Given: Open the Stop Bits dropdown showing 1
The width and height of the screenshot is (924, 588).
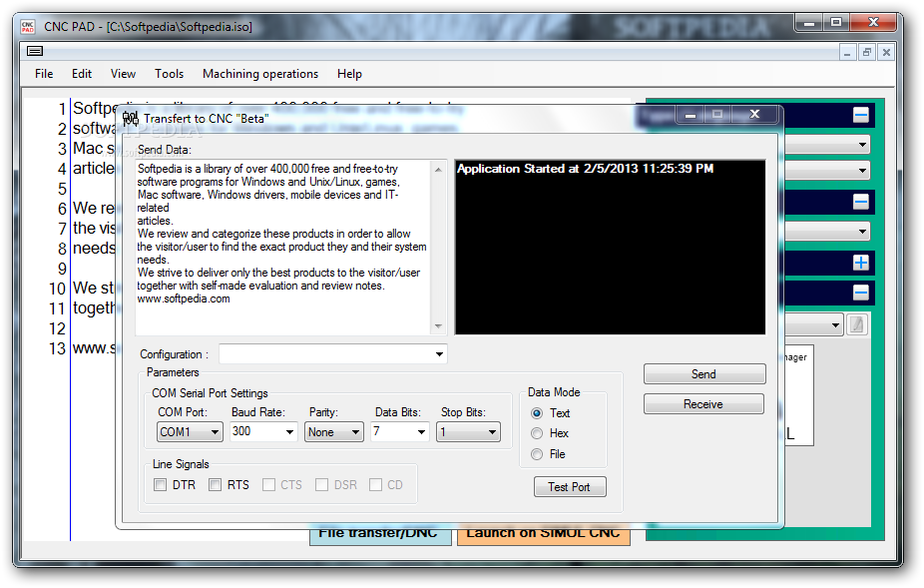Looking at the screenshot, I should coord(468,432).
